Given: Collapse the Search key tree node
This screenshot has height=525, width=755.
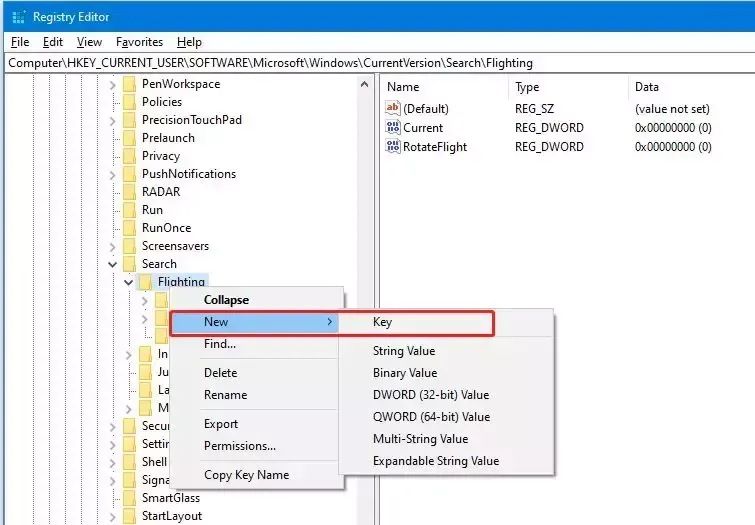Looking at the screenshot, I should 112,264.
